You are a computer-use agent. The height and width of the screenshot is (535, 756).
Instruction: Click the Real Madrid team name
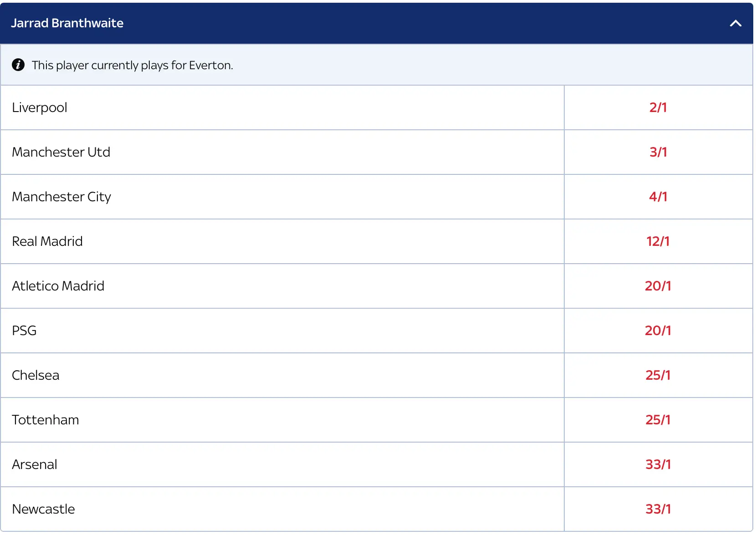click(47, 241)
